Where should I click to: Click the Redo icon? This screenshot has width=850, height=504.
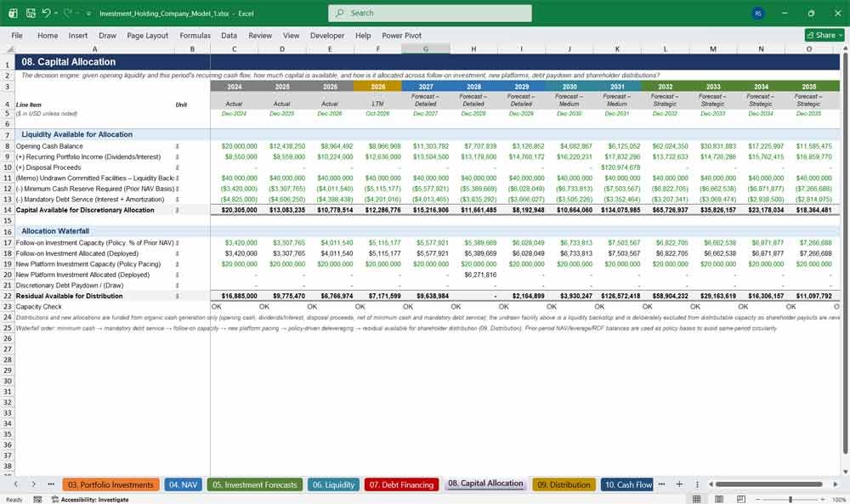point(67,13)
